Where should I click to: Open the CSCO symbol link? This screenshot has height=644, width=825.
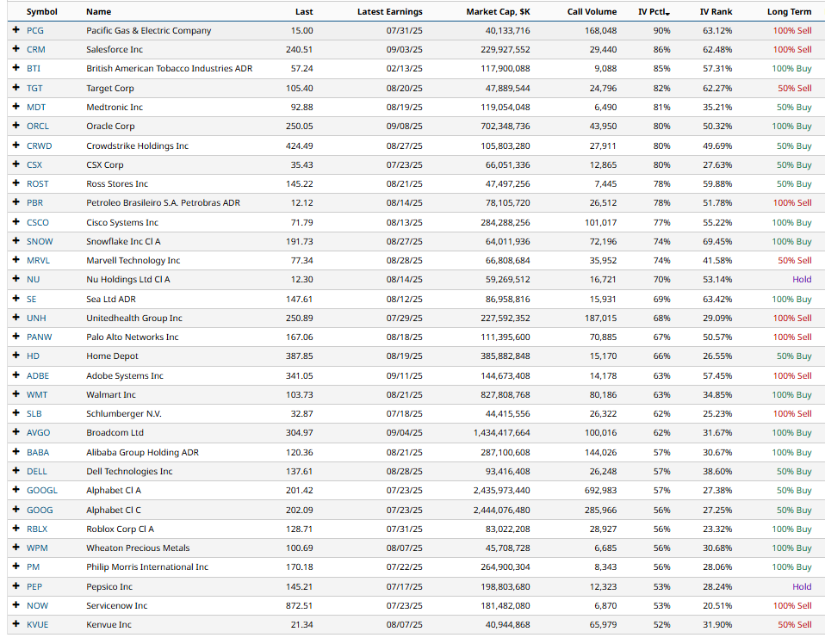coord(38,222)
